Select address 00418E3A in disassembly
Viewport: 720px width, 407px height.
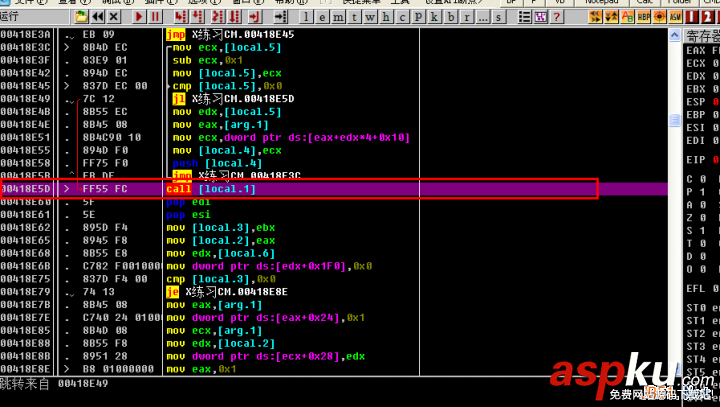coord(27,34)
